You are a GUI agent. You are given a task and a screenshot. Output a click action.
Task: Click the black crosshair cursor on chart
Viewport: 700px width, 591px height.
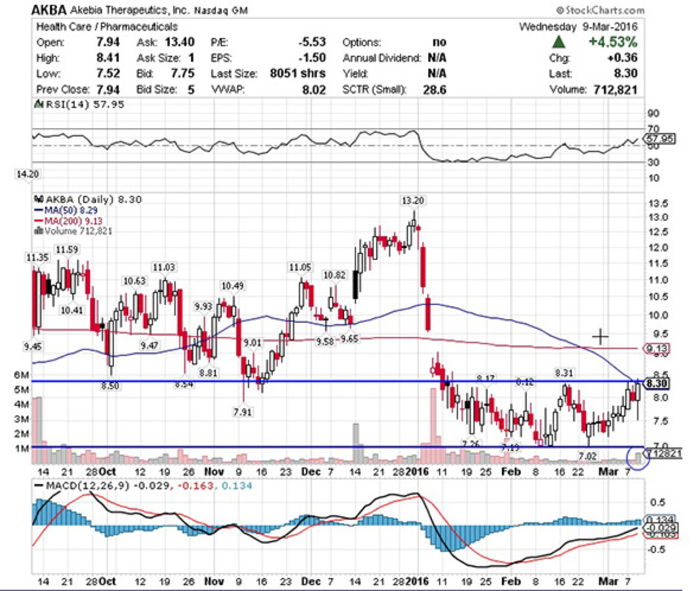click(x=600, y=337)
